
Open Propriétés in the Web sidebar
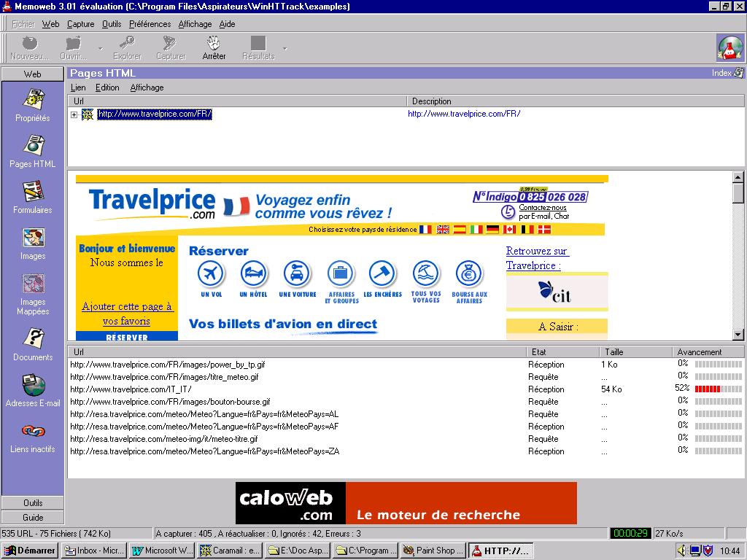coord(32,105)
